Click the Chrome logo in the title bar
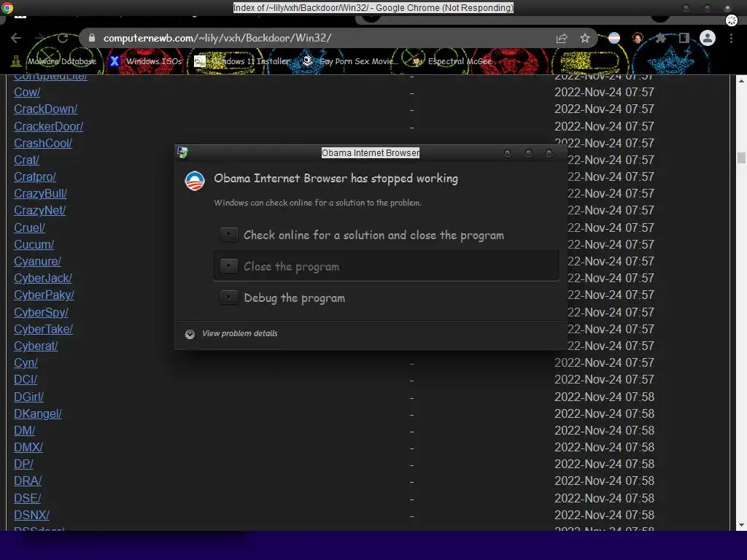This screenshot has height=560, width=747. (7, 7)
